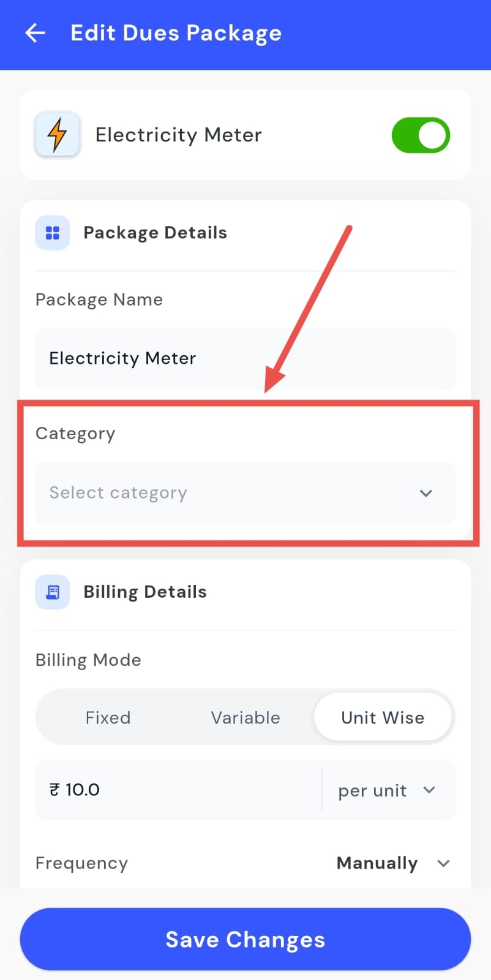Toggle the Electricity Meter switch off
Viewport: 491px width, 980px height.
tap(421, 135)
